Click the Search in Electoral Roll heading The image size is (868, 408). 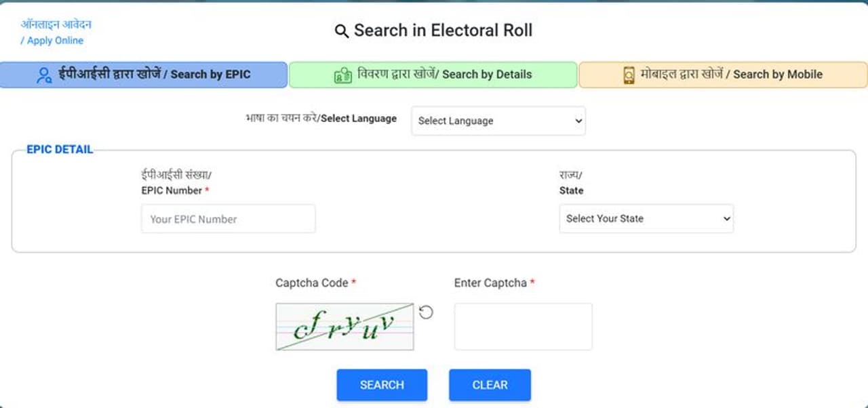tap(443, 30)
